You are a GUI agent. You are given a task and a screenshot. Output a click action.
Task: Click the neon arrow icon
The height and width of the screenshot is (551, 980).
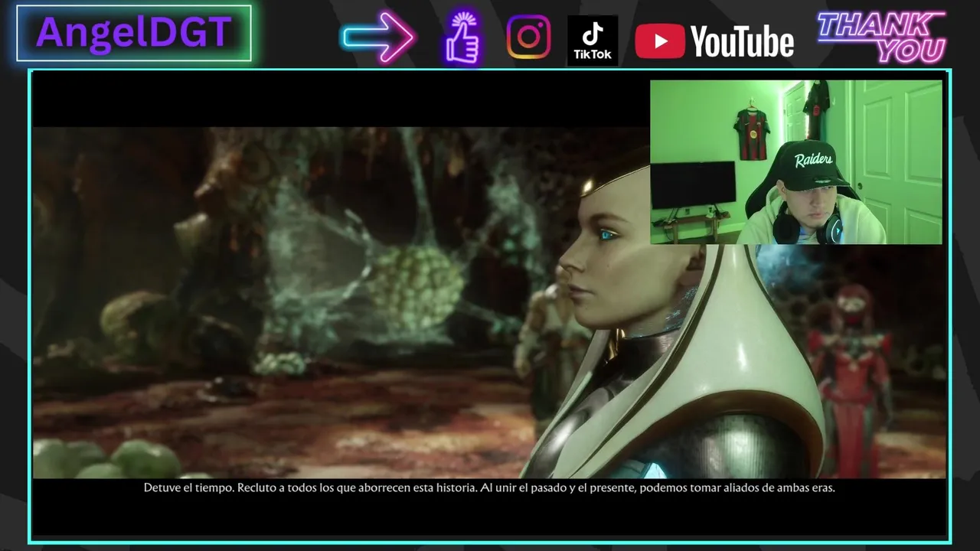[379, 37]
